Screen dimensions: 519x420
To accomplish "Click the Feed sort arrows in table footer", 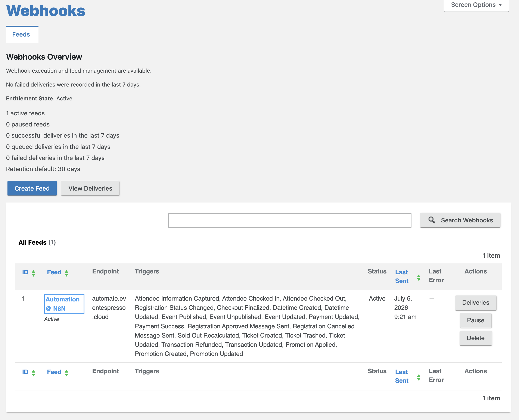I will (x=66, y=373).
